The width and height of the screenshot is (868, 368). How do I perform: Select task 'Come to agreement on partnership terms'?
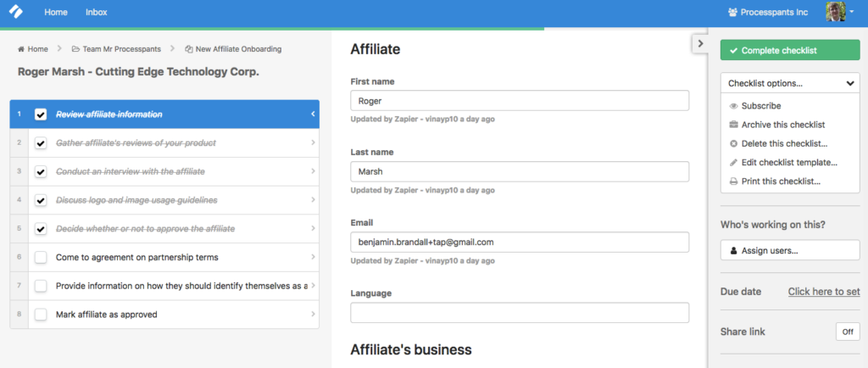137,257
